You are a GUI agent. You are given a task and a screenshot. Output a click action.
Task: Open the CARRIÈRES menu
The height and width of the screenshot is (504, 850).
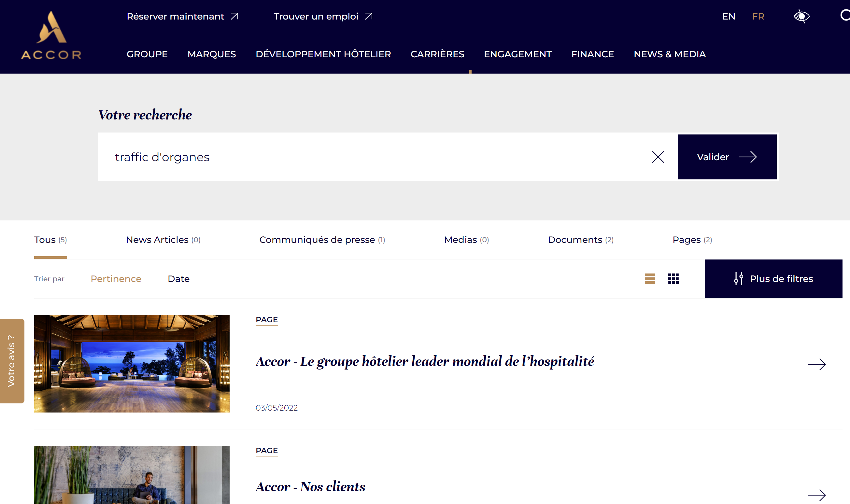[437, 54]
